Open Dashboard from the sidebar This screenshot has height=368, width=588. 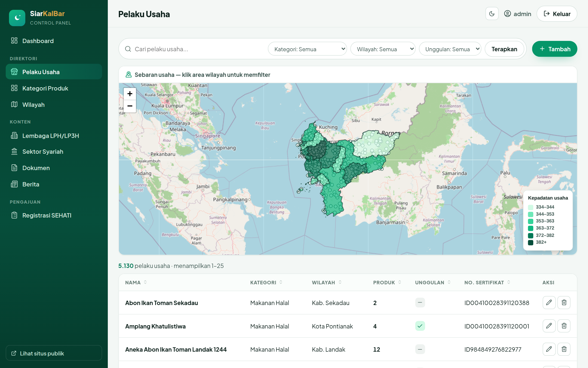54,41
